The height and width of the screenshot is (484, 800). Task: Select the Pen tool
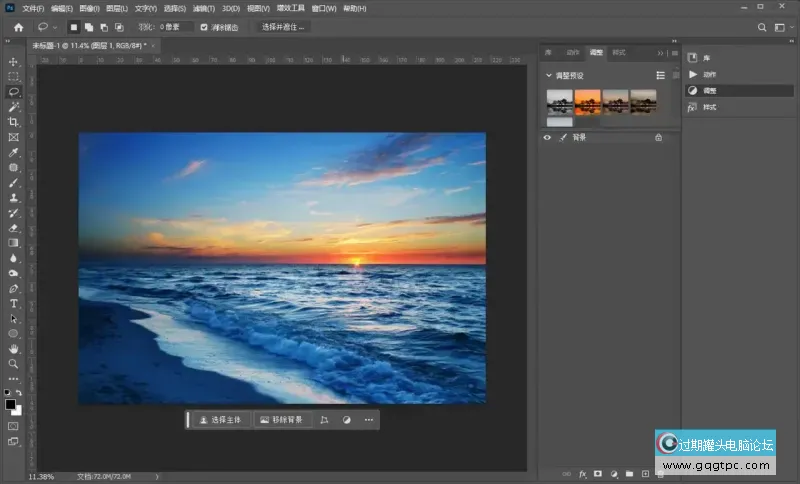pos(13,289)
